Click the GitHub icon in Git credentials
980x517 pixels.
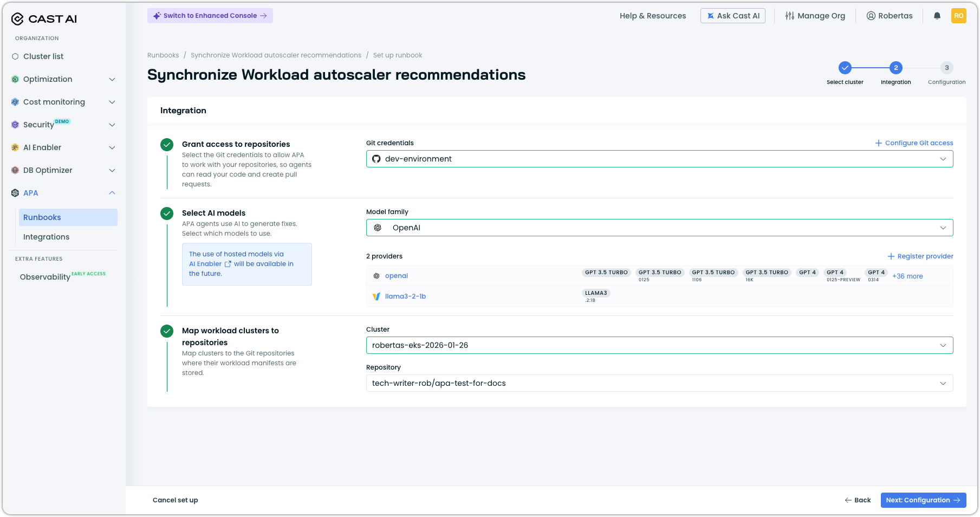click(377, 159)
